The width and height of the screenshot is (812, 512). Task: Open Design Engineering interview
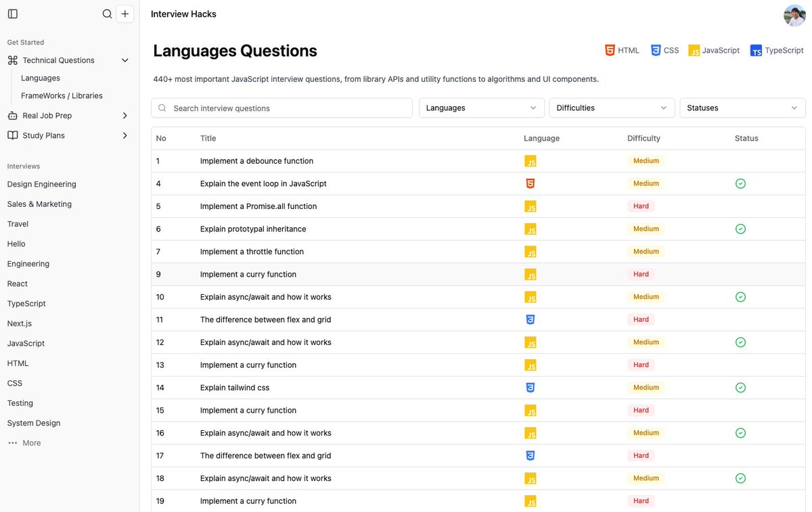point(41,184)
